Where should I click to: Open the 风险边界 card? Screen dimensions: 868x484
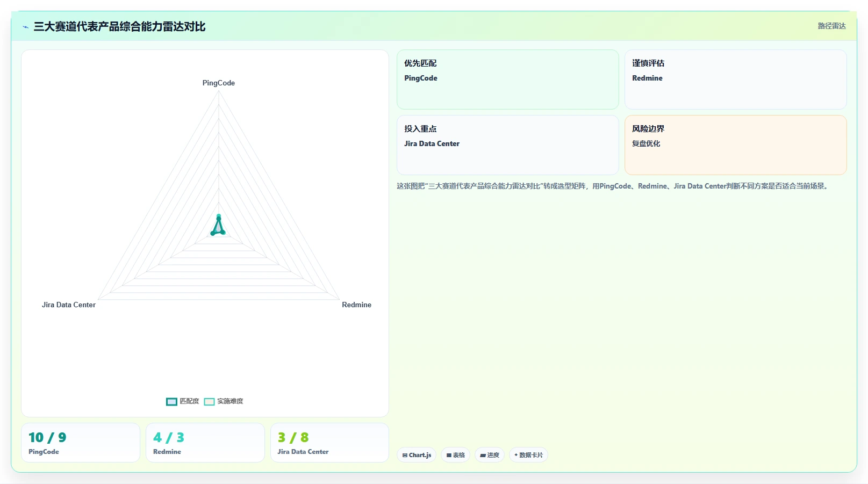(x=736, y=145)
